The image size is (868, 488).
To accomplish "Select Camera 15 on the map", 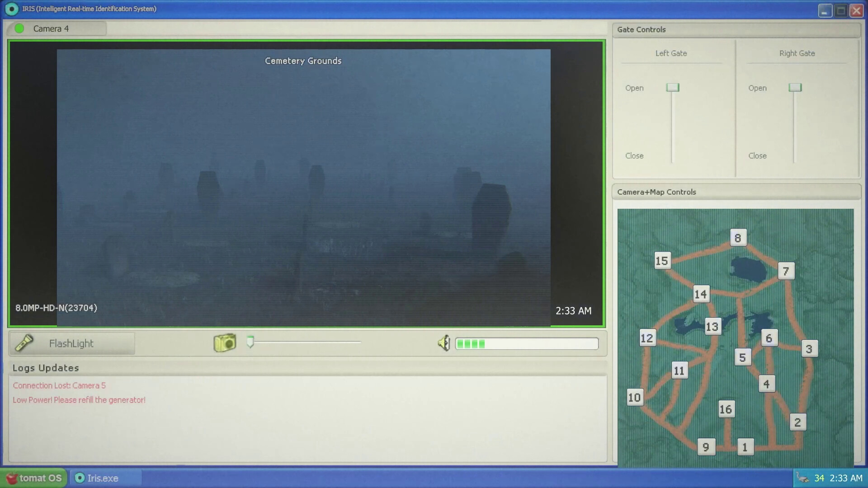I will point(661,261).
